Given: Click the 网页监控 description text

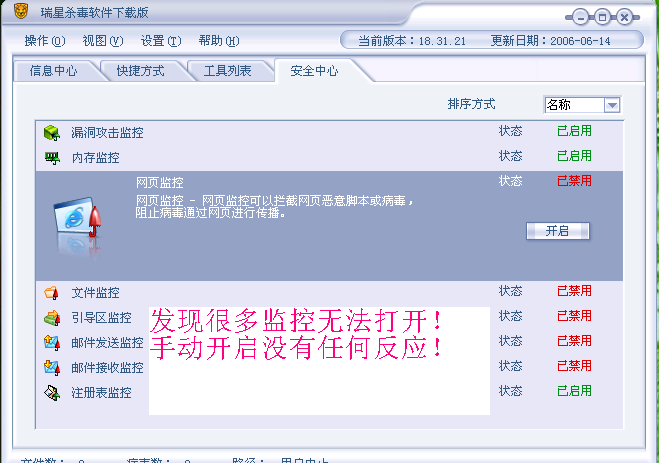Looking at the screenshot, I should point(274,207).
